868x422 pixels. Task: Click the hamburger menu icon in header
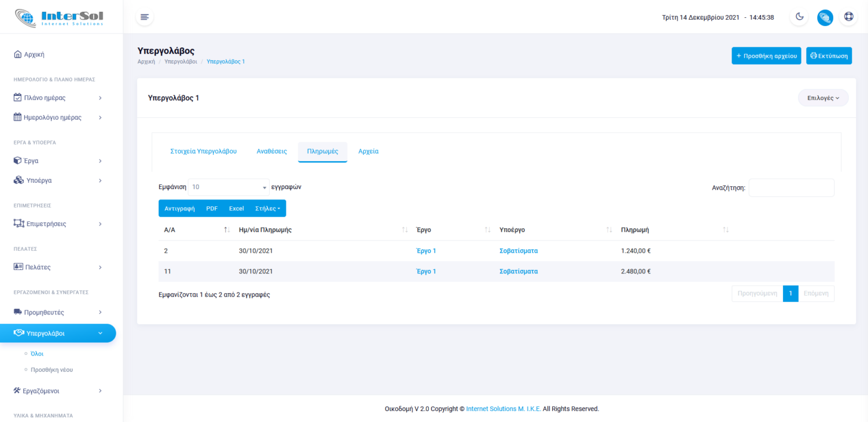[x=145, y=17]
